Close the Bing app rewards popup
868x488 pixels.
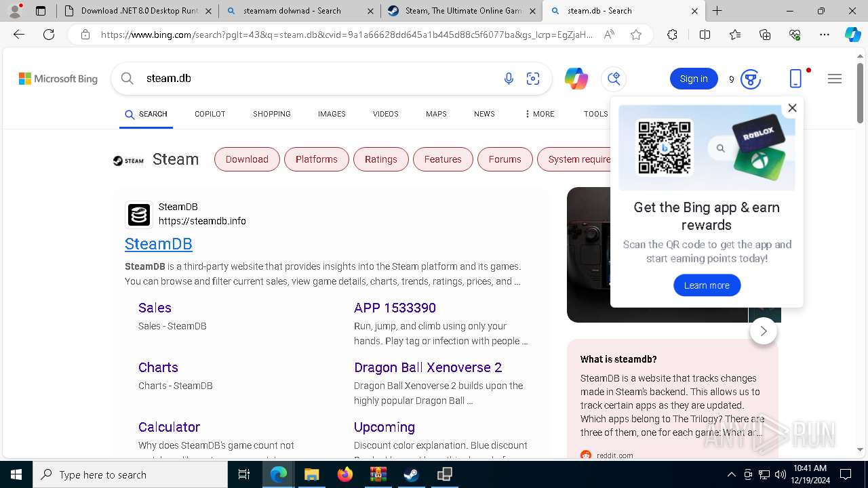[x=792, y=108]
